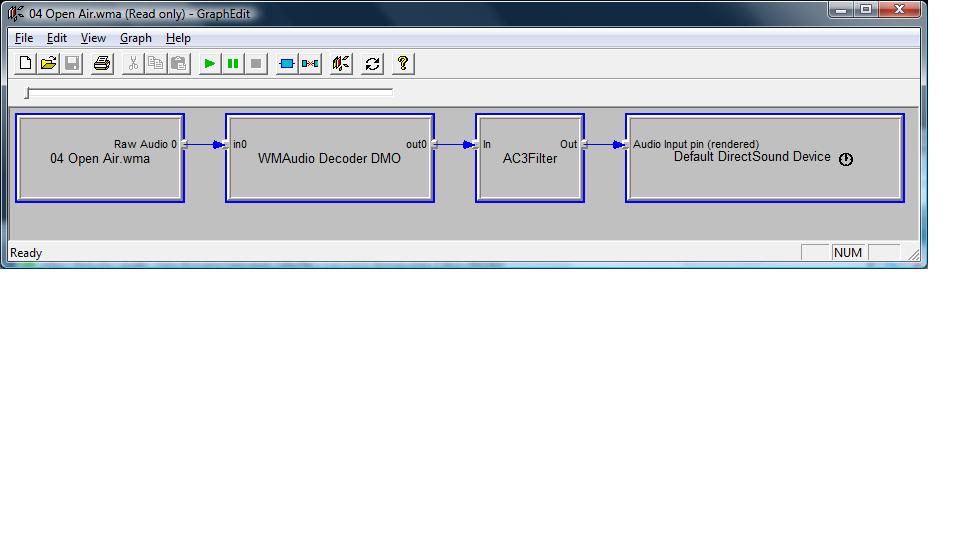Print the graph using printer icon
This screenshot has width=960, height=540.
(101, 63)
